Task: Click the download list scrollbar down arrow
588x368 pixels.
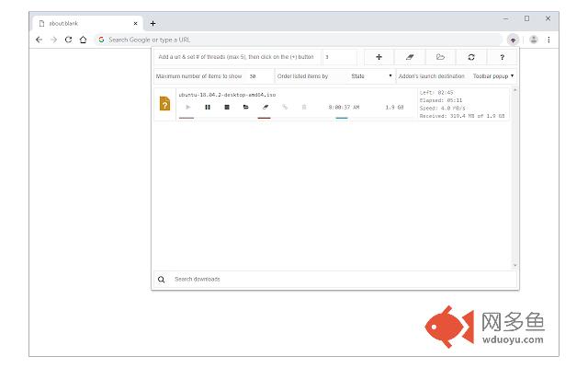Action: coord(514,266)
